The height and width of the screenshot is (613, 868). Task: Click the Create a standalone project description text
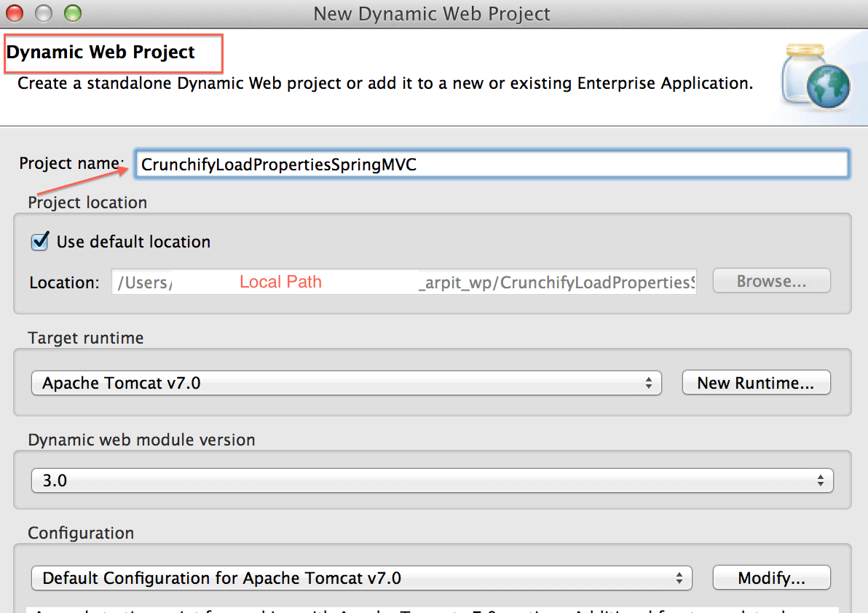click(384, 83)
